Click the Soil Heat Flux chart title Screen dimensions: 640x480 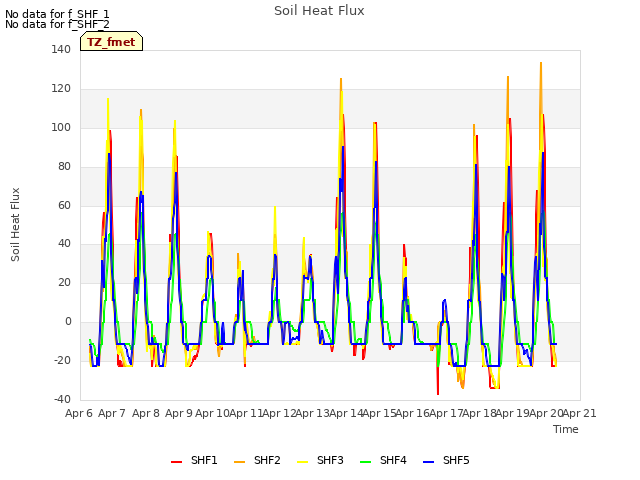[x=319, y=11]
